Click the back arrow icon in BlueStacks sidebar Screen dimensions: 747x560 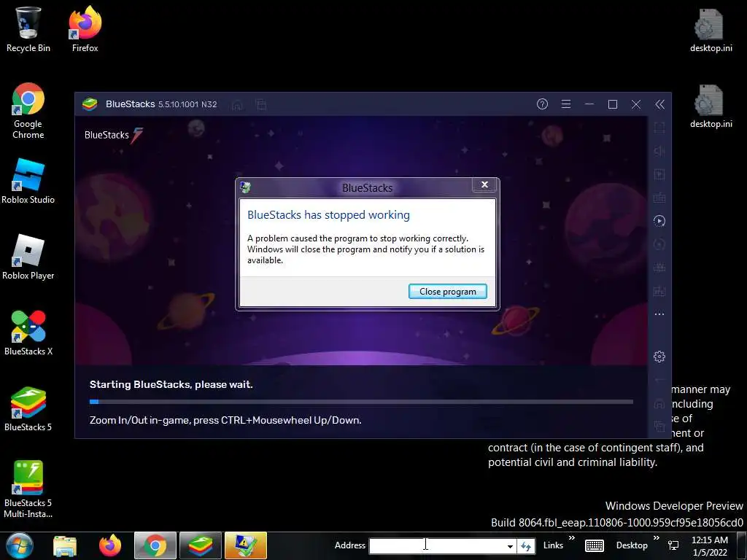tap(659, 380)
